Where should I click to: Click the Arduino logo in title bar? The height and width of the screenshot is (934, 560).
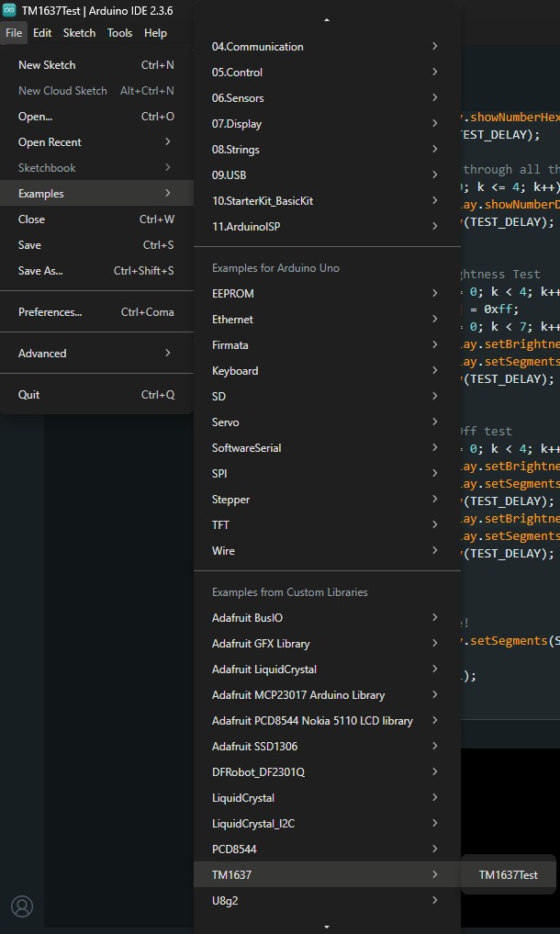point(10,10)
